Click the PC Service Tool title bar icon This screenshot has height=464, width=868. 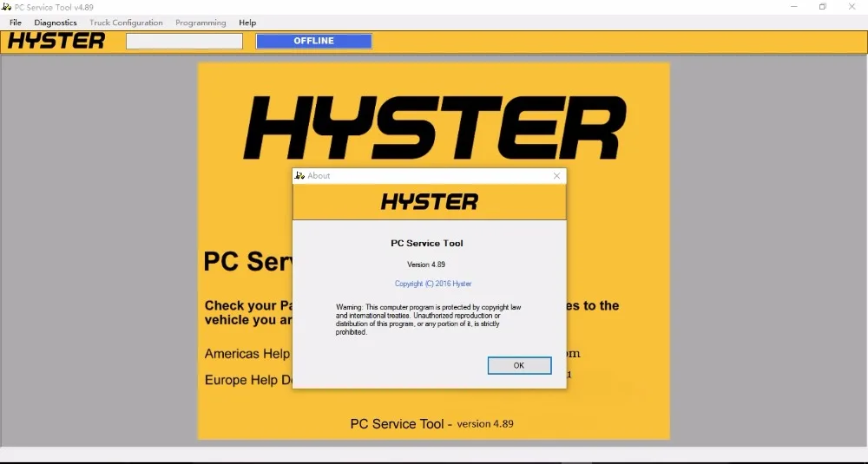(7, 7)
